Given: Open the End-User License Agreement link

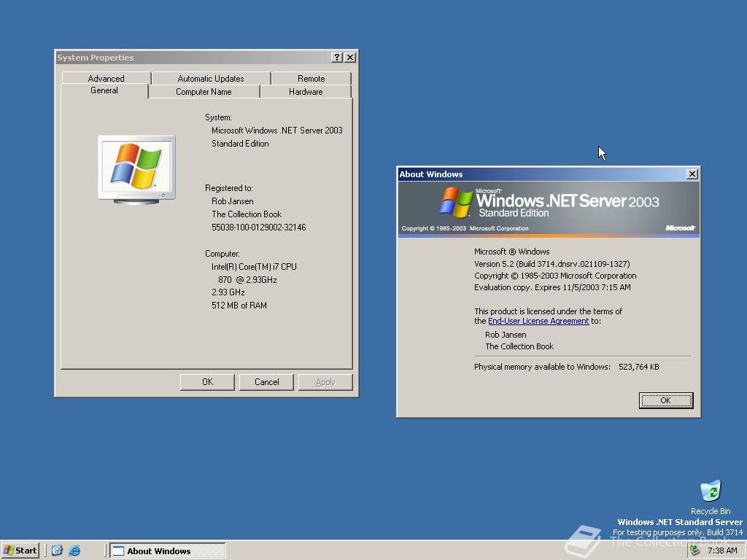Looking at the screenshot, I should 538,321.
